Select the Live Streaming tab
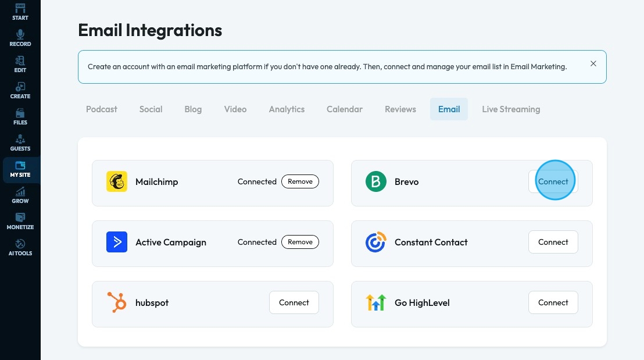The image size is (644, 360). pos(511,109)
